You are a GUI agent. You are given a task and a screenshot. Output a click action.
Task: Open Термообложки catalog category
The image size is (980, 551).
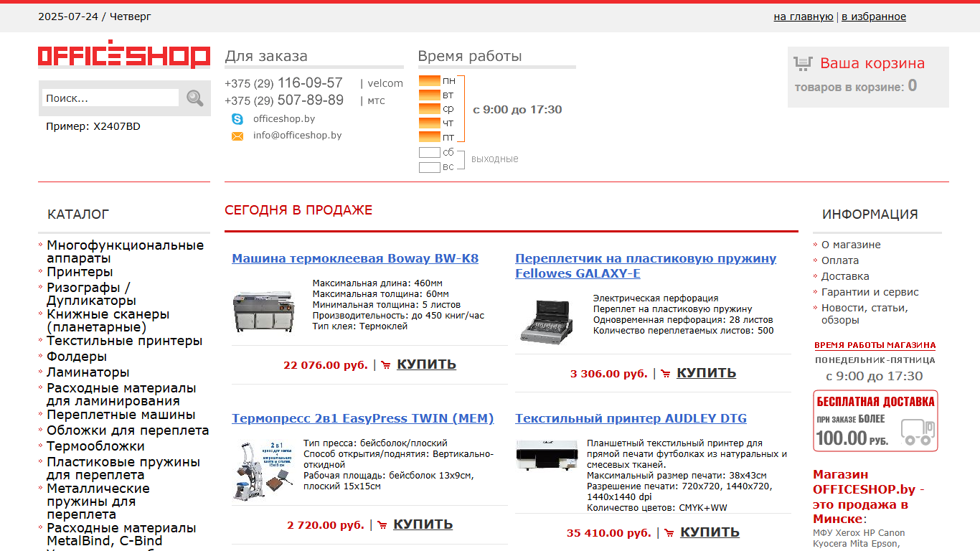click(x=96, y=446)
